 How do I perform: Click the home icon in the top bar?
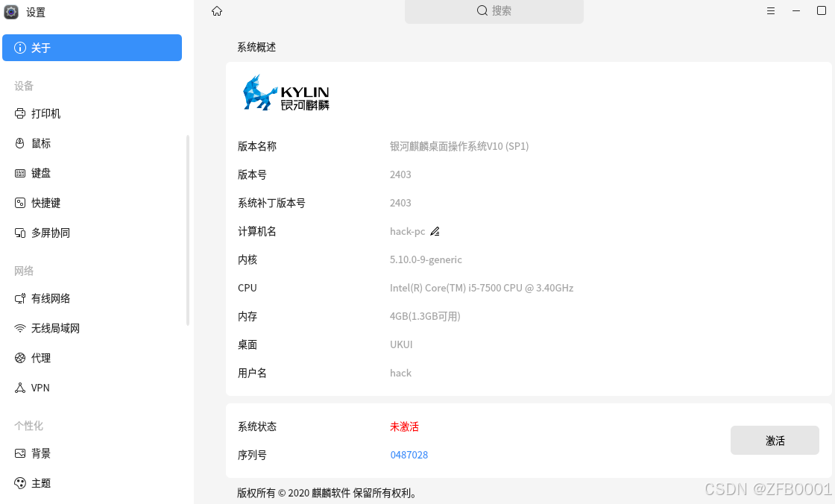(x=217, y=10)
